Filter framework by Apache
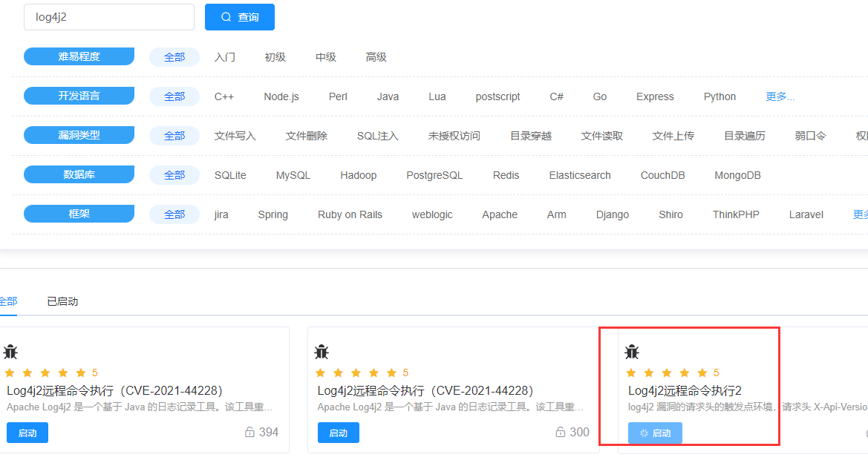This screenshot has height=466, width=868. (x=500, y=214)
